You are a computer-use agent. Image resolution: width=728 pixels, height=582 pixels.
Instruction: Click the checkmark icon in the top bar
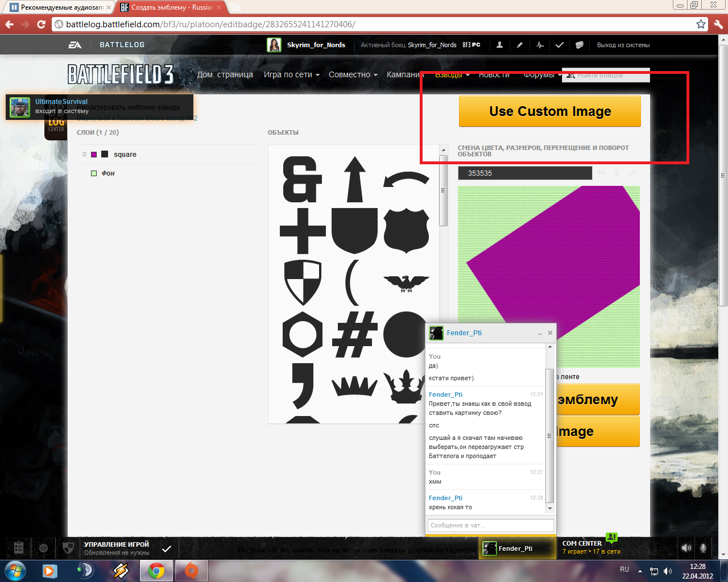click(x=560, y=45)
